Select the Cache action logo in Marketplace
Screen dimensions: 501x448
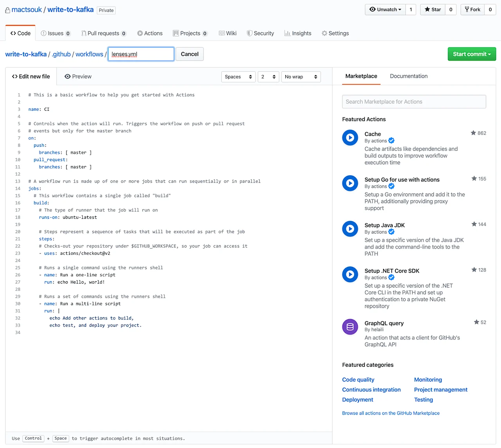pyautogui.click(x=350, y=137)
